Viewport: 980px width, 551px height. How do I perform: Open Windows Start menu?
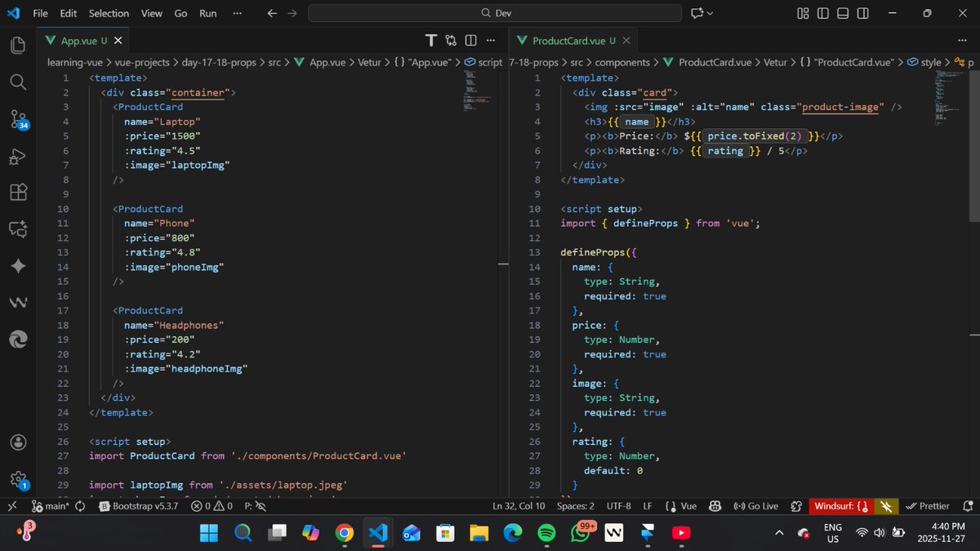pos(209,532)
